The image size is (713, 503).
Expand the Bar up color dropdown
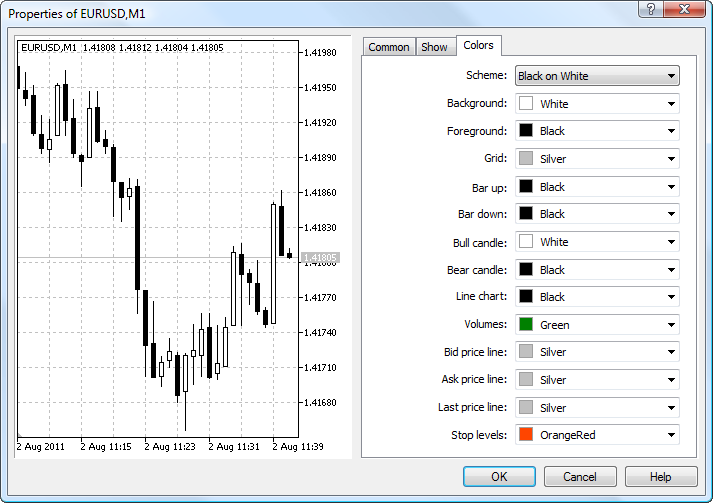[597, 187]
